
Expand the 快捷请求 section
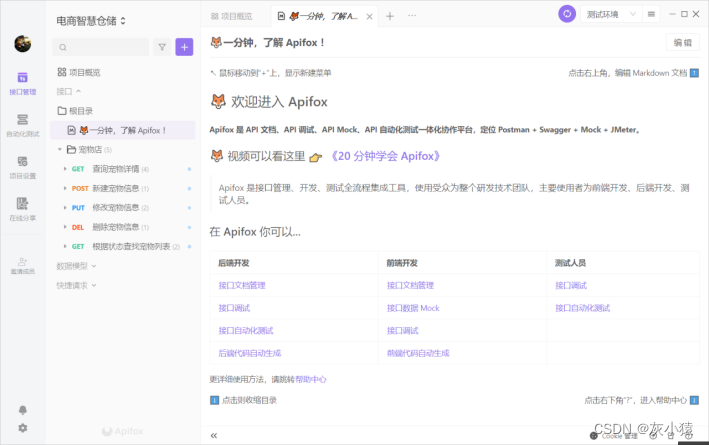point(76,285)
